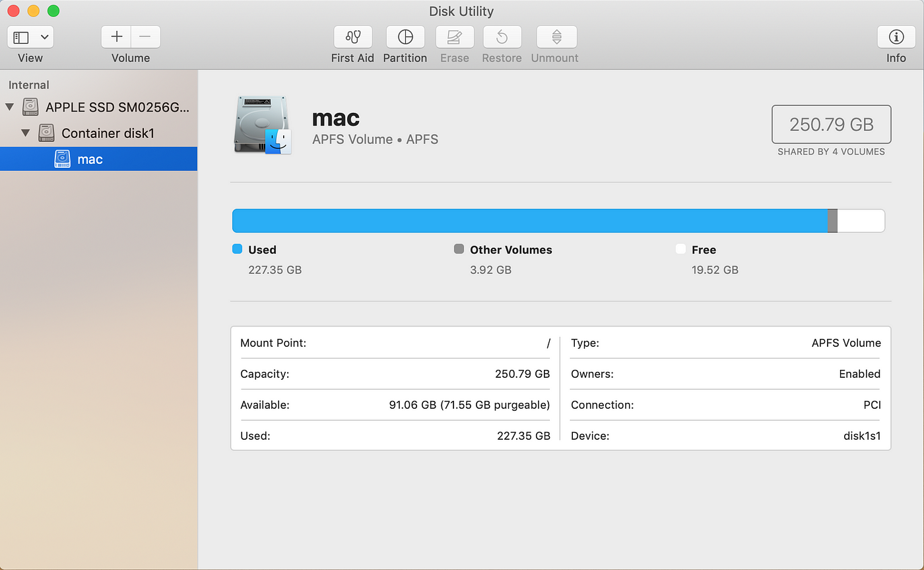Select the mac volume in sidebar
924x570 pixels.
click(x=98, y=159)
